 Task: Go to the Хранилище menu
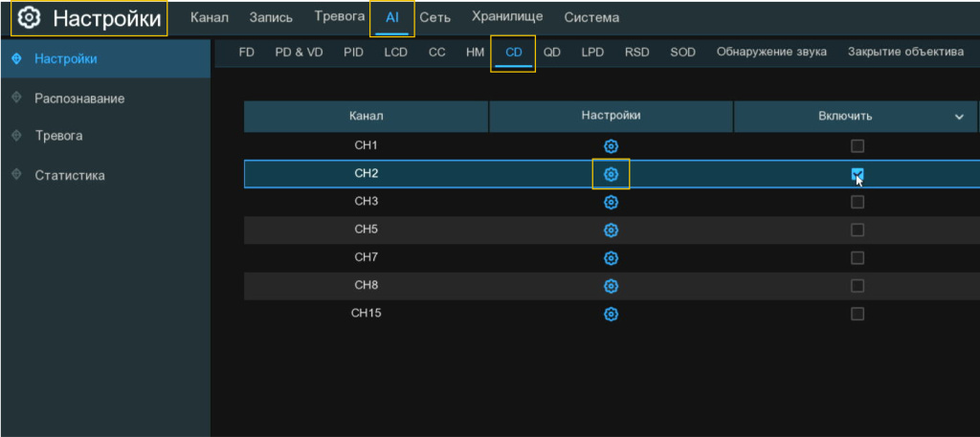coord(507,17)
